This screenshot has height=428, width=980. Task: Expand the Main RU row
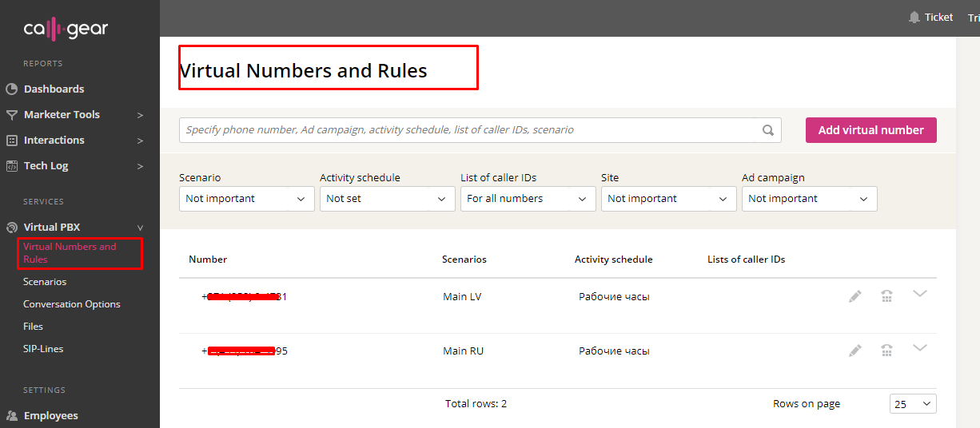point(920,348)
